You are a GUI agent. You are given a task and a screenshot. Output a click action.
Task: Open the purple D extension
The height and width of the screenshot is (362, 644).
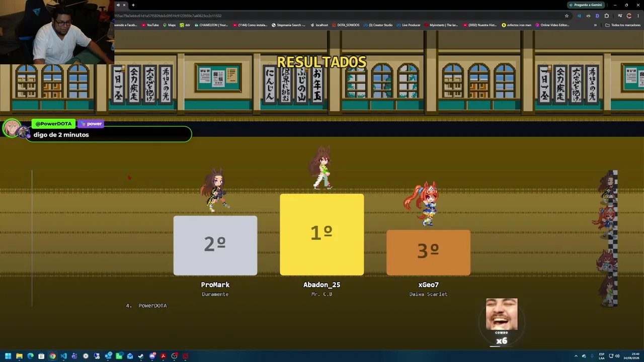pos(597,16)
